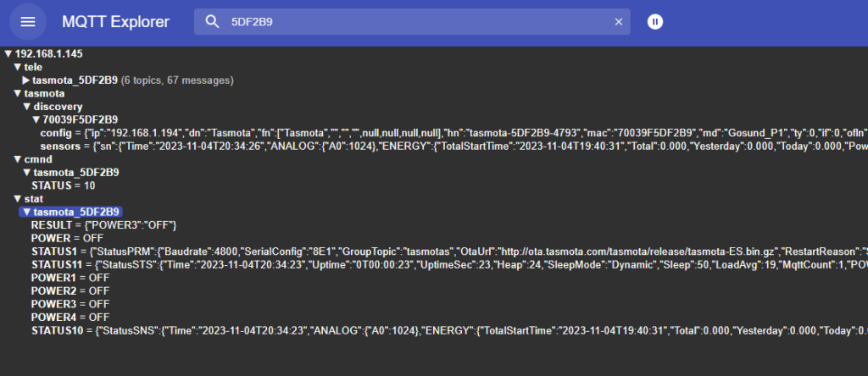The height and width of the screenshot is (376, 868).
Task: Clear the search field text
Action: [x=619, y=22]
